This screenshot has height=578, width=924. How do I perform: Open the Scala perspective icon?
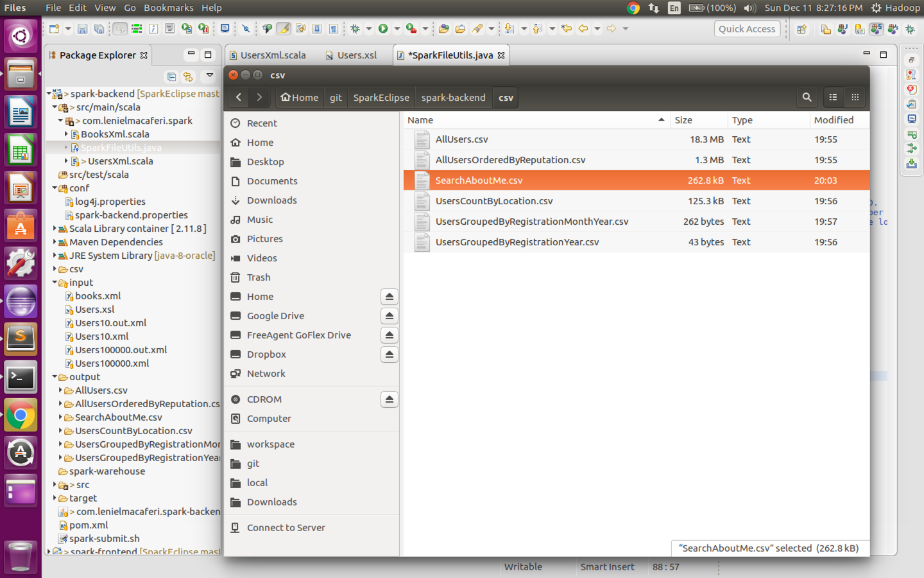point(875,28)
